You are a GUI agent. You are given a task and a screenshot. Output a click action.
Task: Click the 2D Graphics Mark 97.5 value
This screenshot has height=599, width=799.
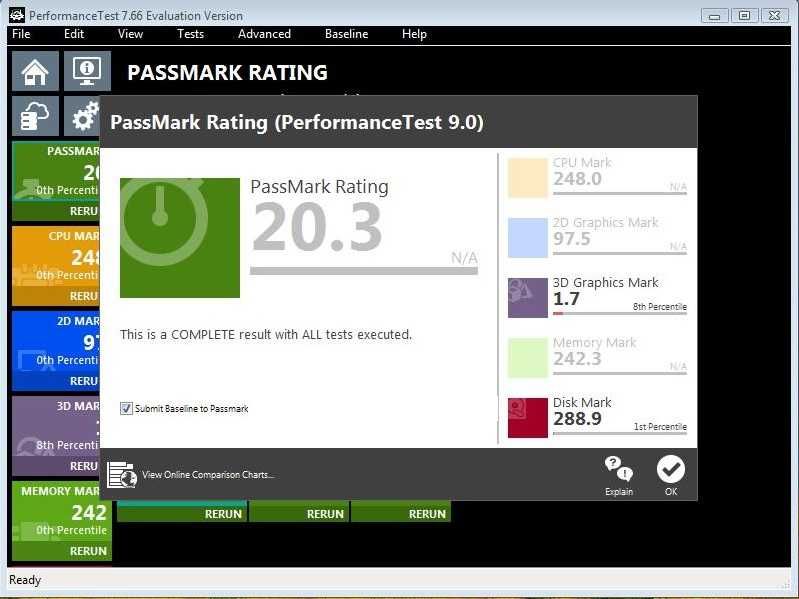click(572, 239)
